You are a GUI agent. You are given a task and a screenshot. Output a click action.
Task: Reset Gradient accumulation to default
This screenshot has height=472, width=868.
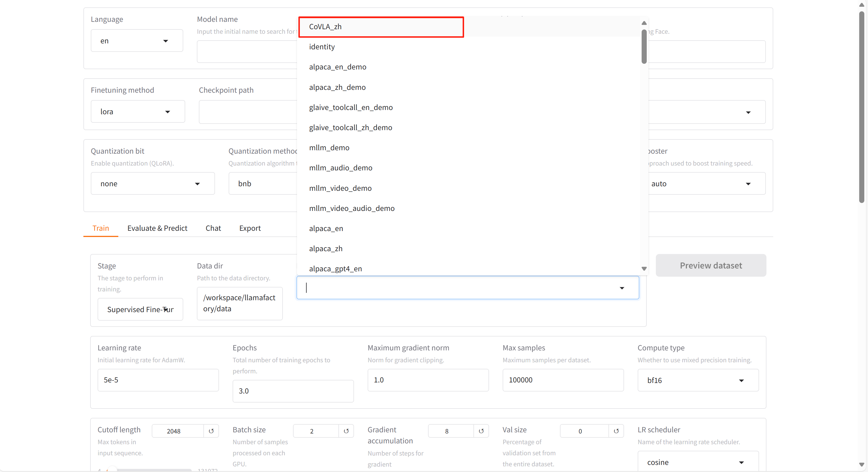481,431
